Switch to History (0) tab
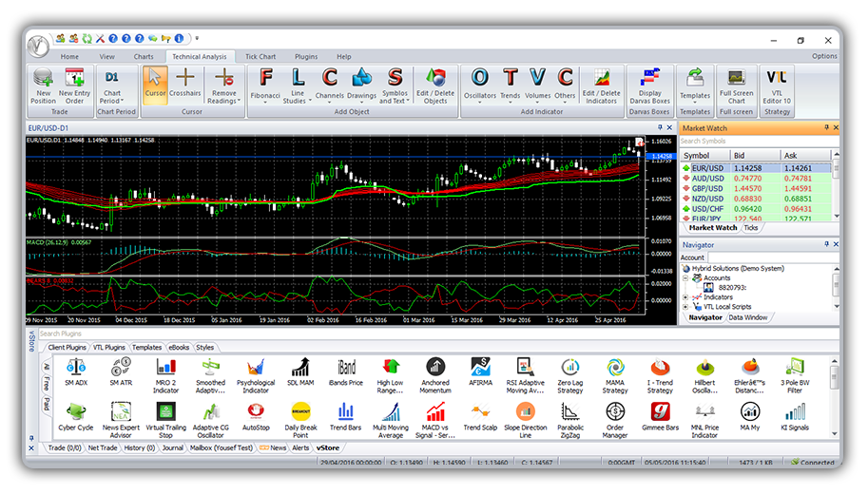The image size is (868, 495). pyautogui.click(x=139, y=448)
